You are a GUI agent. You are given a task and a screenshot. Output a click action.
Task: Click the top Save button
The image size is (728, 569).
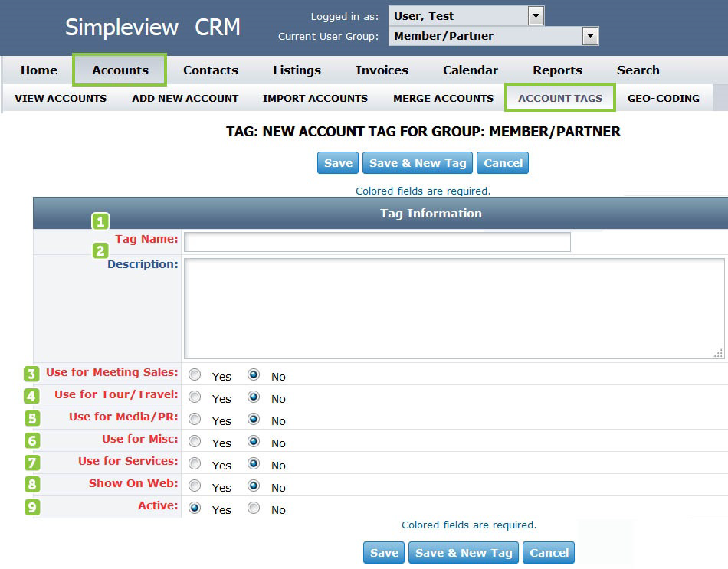[338, 163]
